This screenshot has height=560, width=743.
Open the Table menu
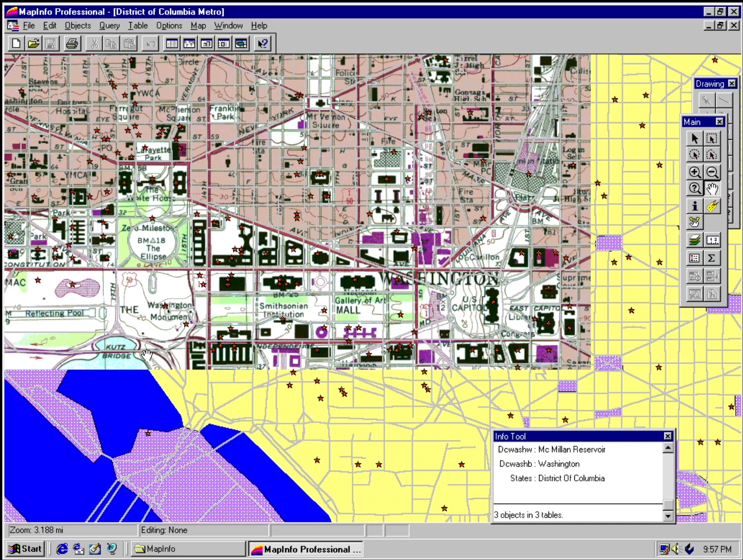coord(138,25)
